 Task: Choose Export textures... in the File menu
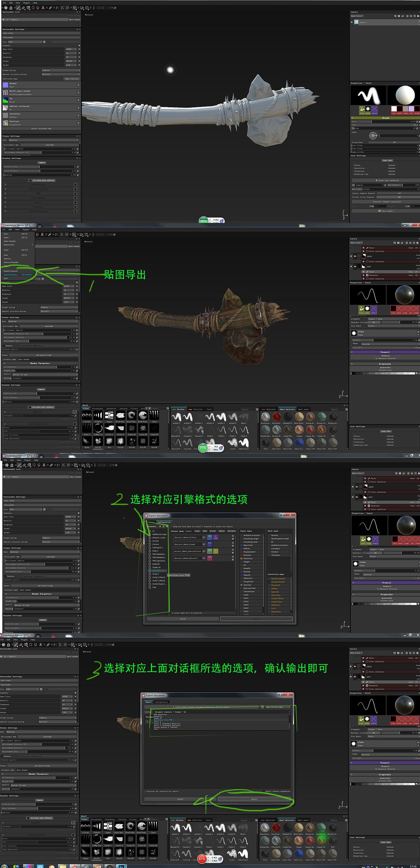[18, 275]
